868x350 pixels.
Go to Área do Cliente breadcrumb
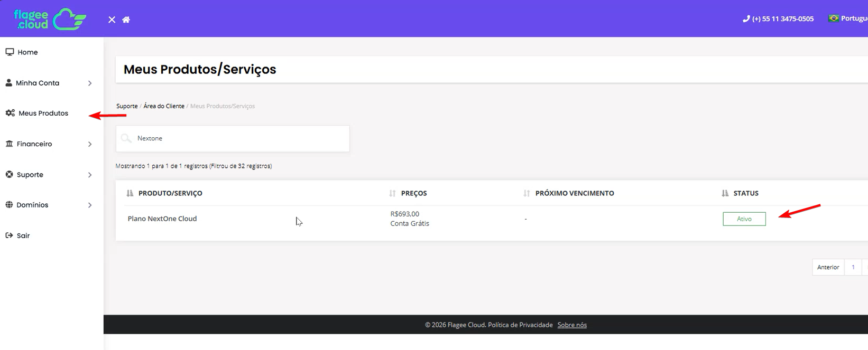pyautogui.click(x=164, y=106)
